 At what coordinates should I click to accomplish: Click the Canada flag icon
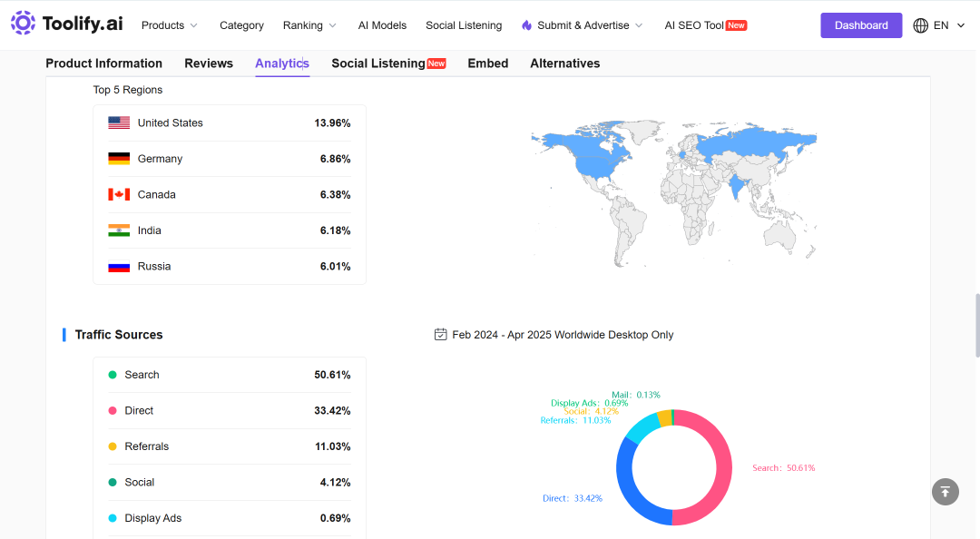[x=119, y=194]
